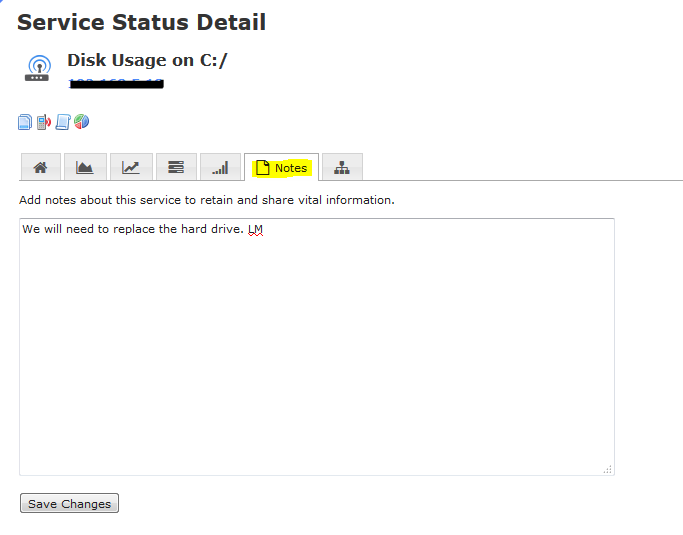Open the area chart performance tab
Viewport: 683px width, 535px height.
[85, 167]
